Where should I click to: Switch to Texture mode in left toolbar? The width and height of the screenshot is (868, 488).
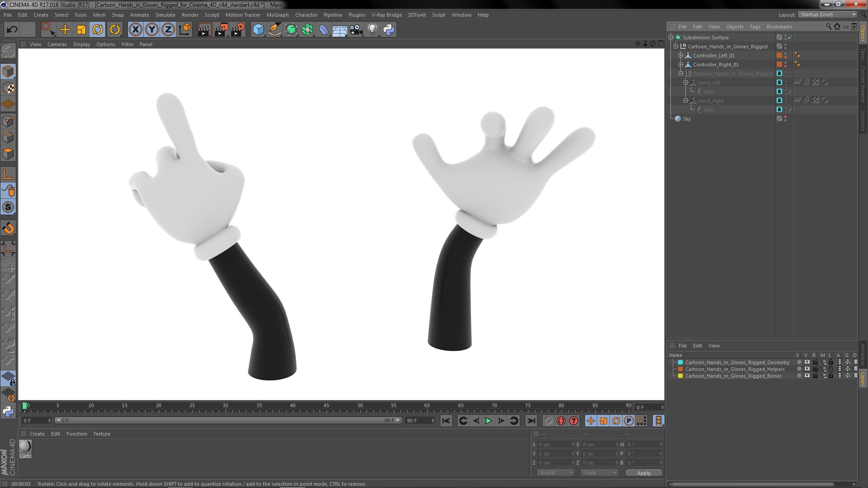(x=8, y=88)
